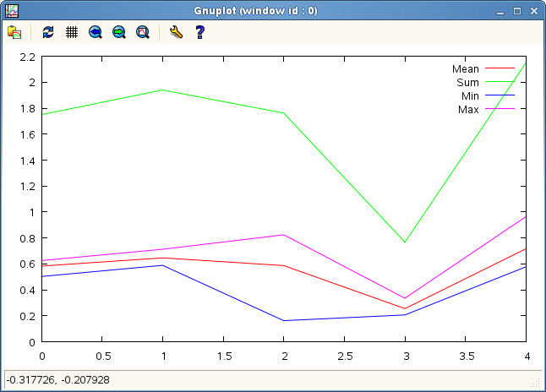Maximize the Gnuplot window

(x=517, y=12)
